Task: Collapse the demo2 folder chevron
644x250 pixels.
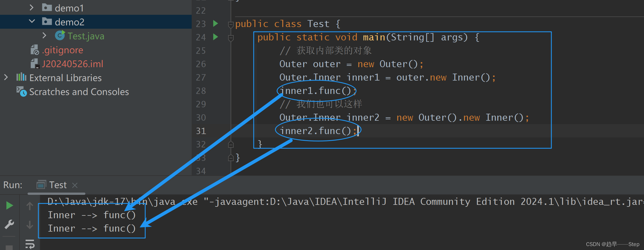Action: pyautogui.click(x=32, y=21)
